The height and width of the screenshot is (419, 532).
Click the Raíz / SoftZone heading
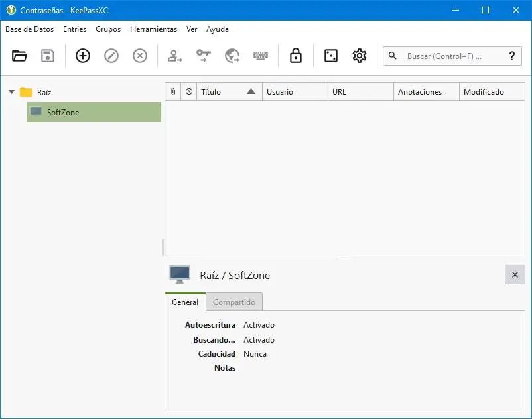(x=235, y=275)
